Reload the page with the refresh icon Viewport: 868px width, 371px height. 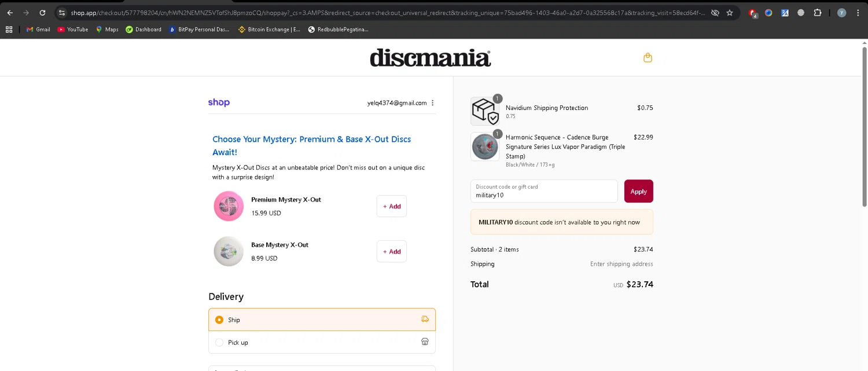coord(42,13)
